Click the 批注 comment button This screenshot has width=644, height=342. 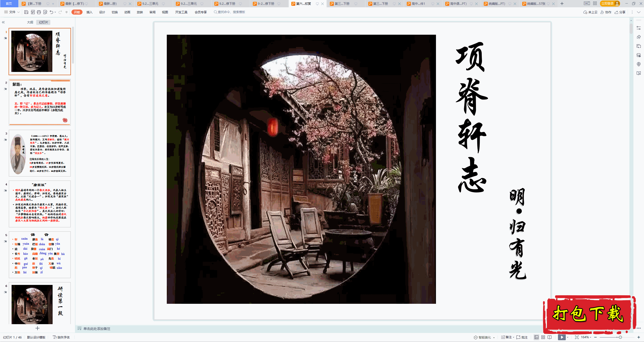point(522,337)
